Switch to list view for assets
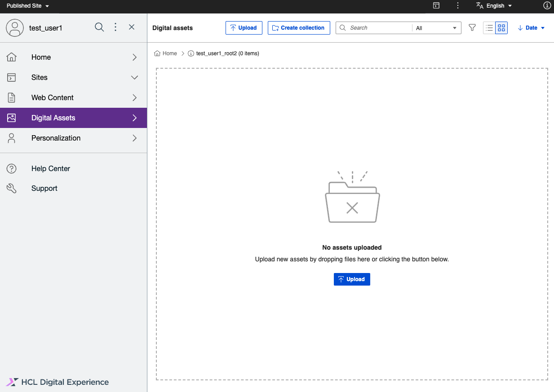Image resolution: width=554 pixels, height=392 pixels. click(x=489, y=27)
